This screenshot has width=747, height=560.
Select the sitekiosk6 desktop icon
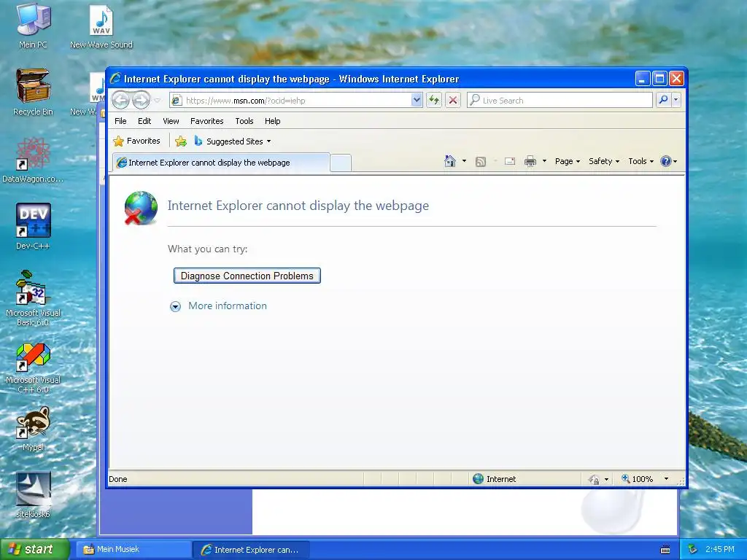tap(33, 495)
